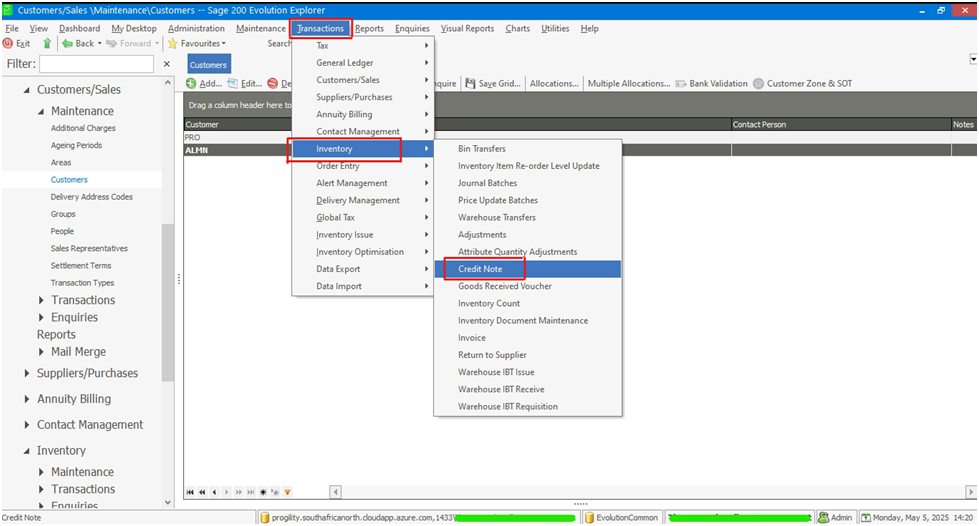Expand Transactions under Customers/Sales
The image size is (979, 526).
pos(41,300)
